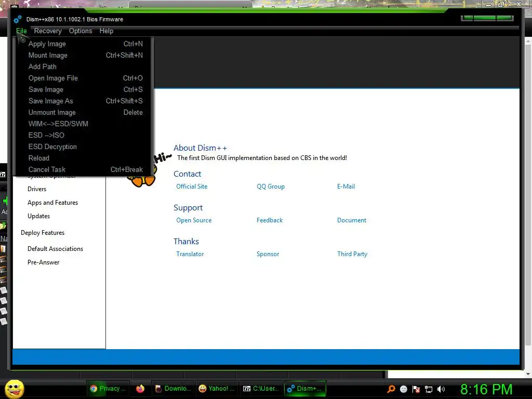
Task: Click the 8:16 PM taskbar clock
Action: click(x=486, y=389)
